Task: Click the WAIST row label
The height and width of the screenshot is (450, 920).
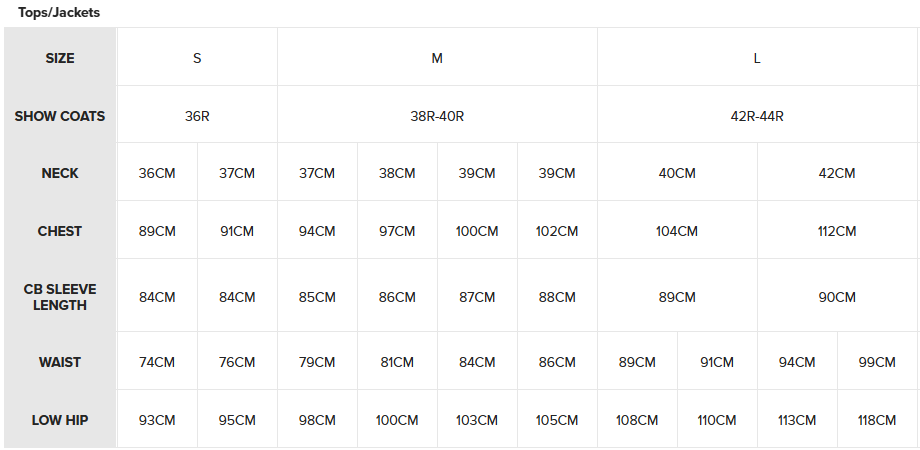Action: tap(60, 362)
